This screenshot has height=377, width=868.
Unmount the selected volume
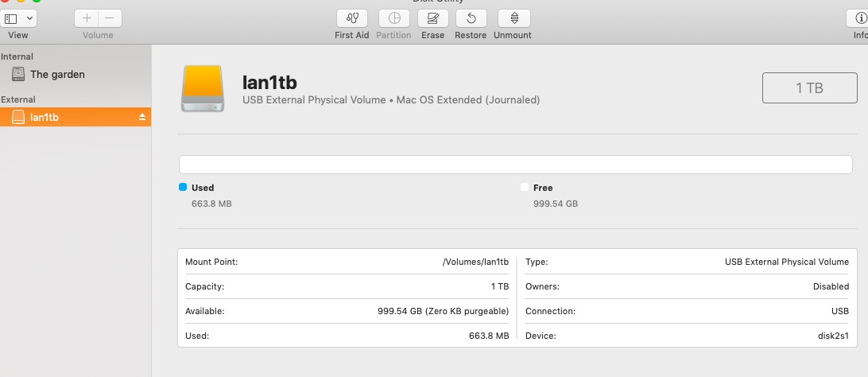(x=514, y=18)
